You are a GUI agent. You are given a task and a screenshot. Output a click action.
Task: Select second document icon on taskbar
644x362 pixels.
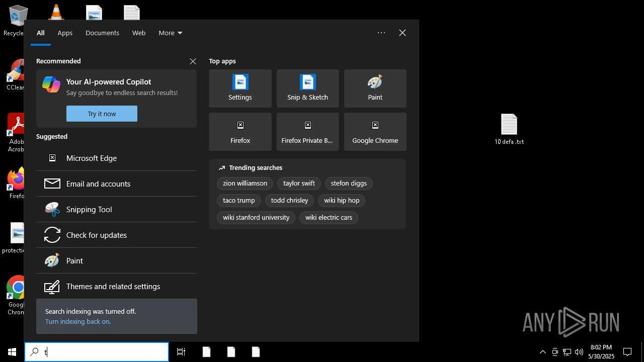231,352
